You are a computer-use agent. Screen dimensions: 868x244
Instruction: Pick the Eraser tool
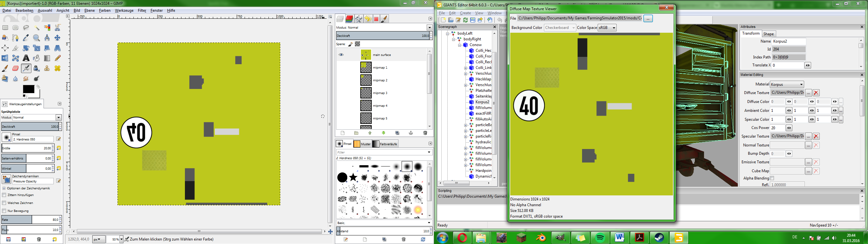[x=16, y=68]
